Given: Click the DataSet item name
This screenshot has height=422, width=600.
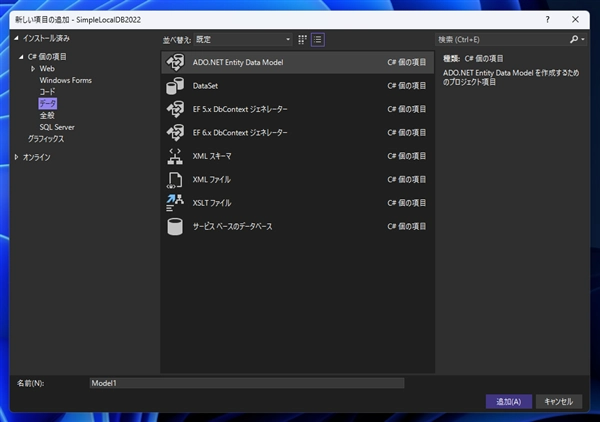Looking at the screenshot, I should (205, 86).
